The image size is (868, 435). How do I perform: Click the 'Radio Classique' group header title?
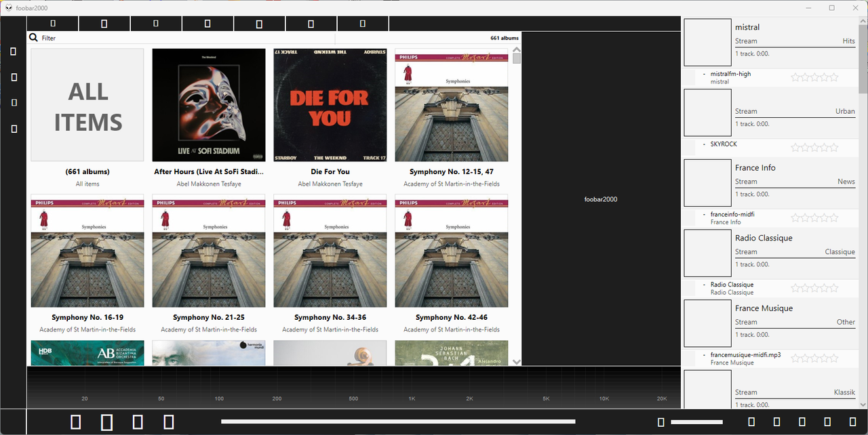click(x=764, y=238)
